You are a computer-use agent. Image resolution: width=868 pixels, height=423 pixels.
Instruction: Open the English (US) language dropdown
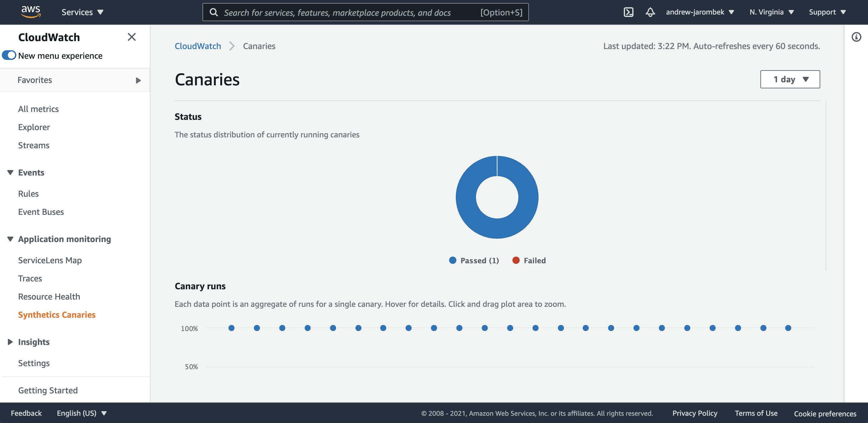coord(82,413)
